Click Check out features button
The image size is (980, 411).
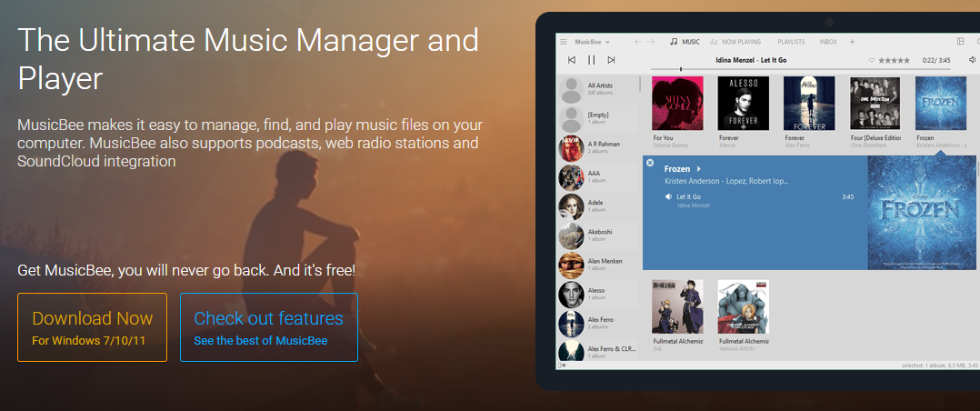click(269, 327)
